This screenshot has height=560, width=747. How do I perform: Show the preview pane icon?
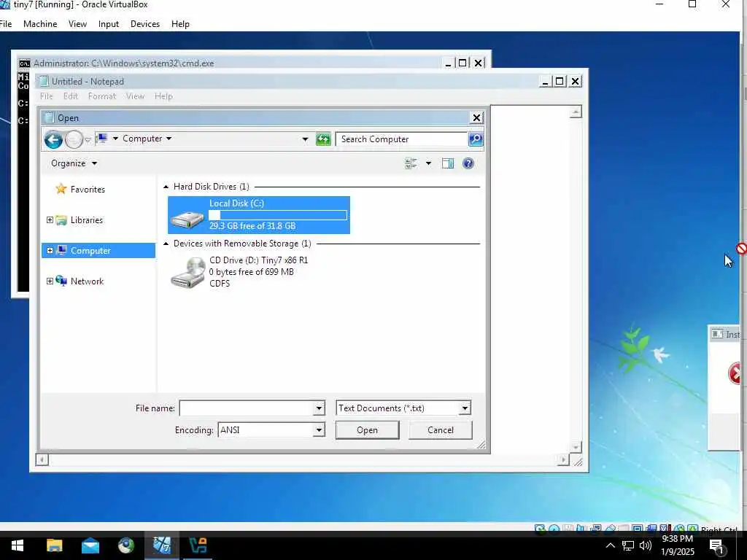point(448,163)
